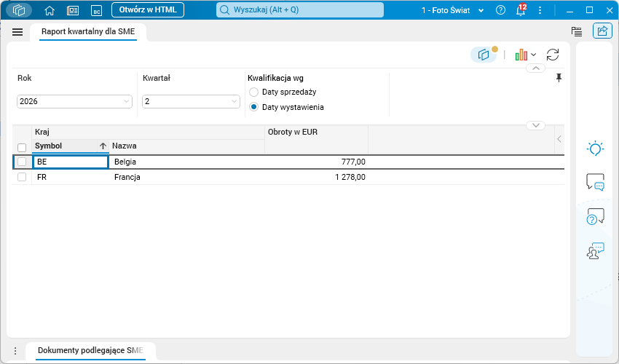
Task: Pin the filter panel
Action: [559, 78]
